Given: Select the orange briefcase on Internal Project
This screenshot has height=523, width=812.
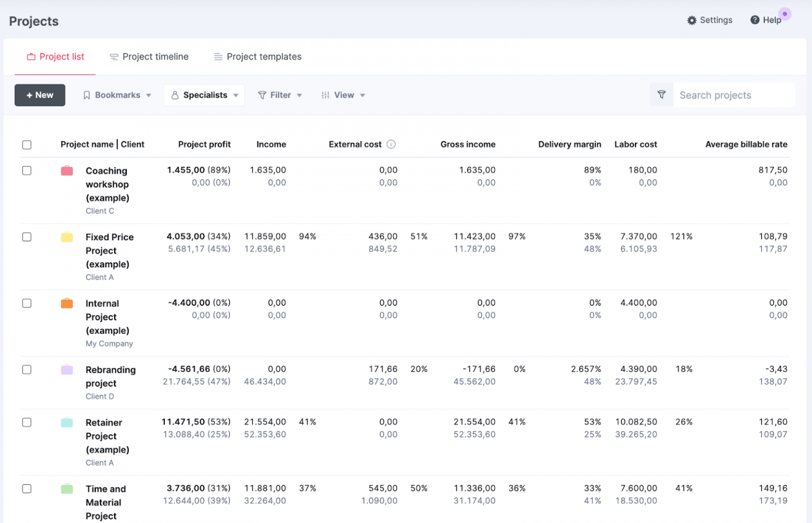Looking at the screenshot, I should [x=67, y=303].
